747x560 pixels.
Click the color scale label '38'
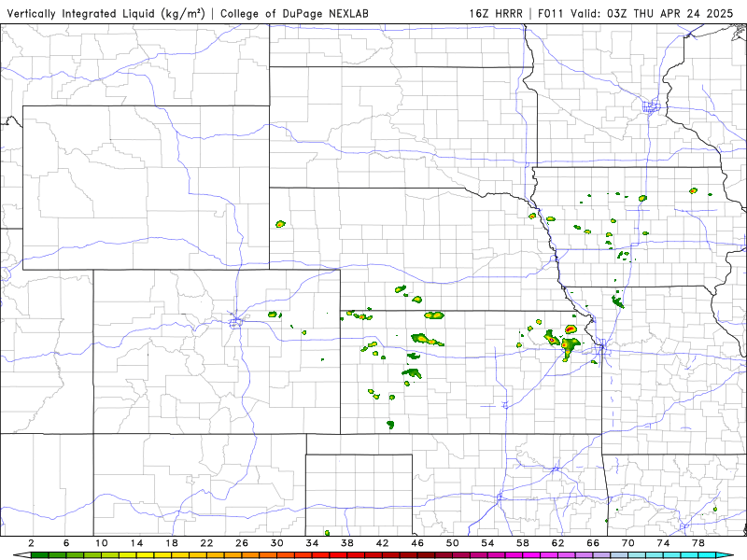[x=347, y=543]
